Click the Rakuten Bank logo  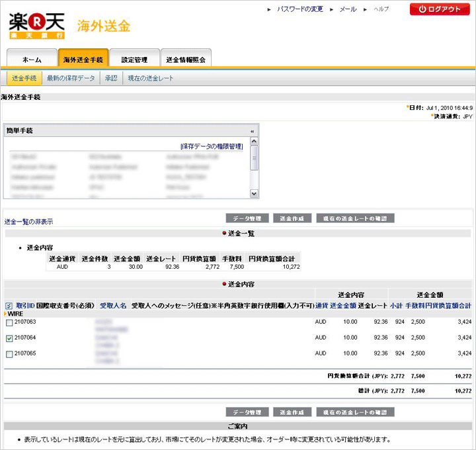coord(37,25)
